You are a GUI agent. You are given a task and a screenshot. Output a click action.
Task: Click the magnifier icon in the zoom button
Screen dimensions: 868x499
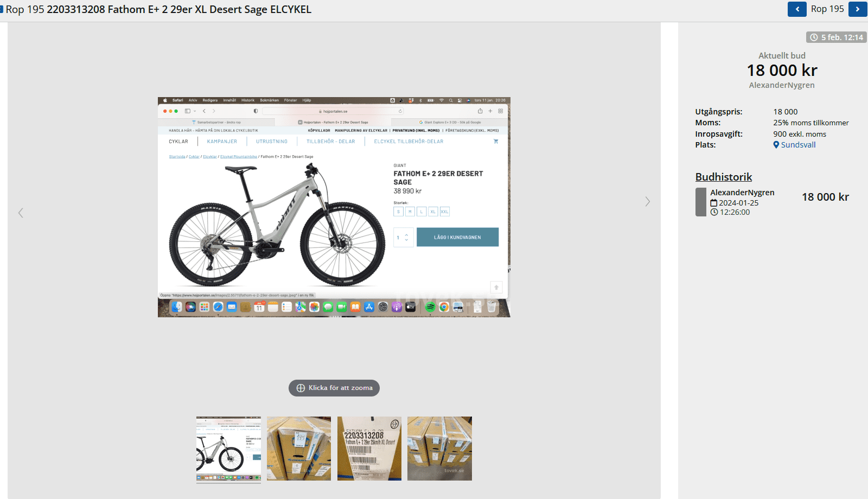point(301,388)
